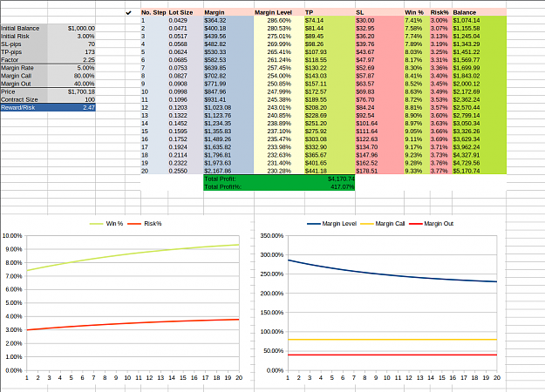Click the Win % legend entry
The image size is (545, 392).
click(x=106, y=224)
